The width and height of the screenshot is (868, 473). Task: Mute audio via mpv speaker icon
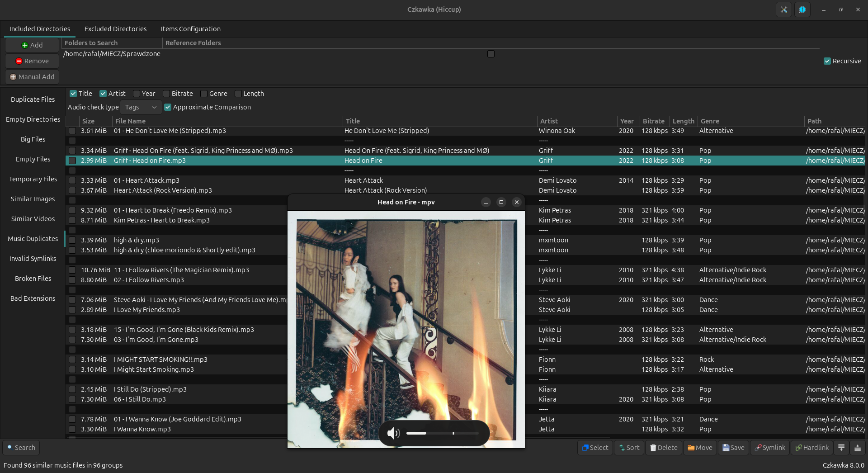[x=393, y=433]
